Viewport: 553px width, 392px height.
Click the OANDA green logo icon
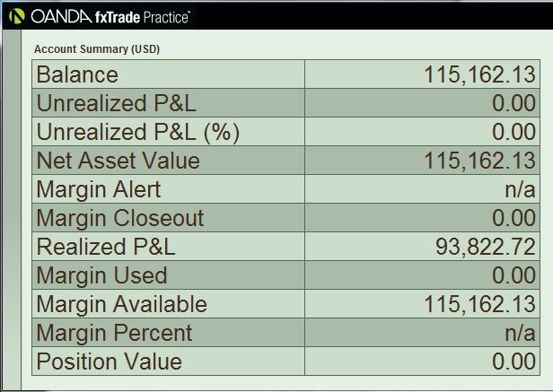(x=17, y=16)
